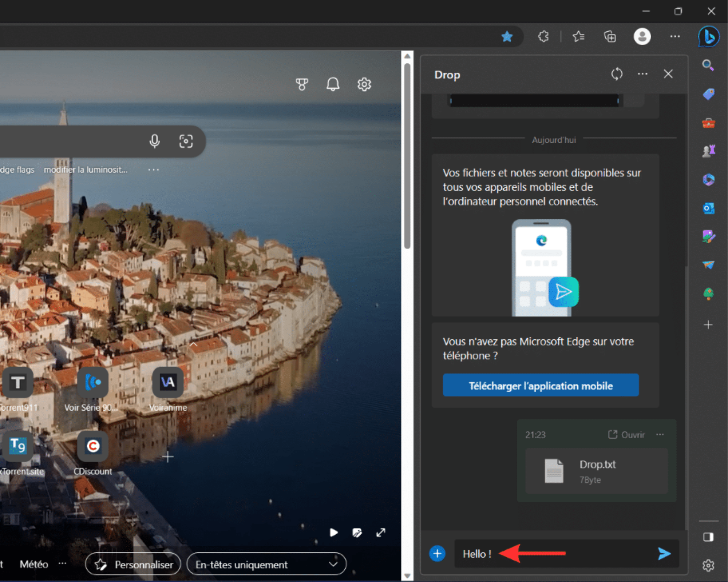Open the notifications bell icon
Screen dimensions: 728x582
(x=333, y=84)
